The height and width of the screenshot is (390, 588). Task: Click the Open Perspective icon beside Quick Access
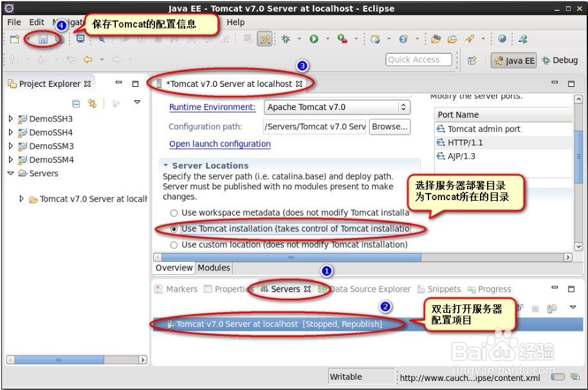point(473,60)
